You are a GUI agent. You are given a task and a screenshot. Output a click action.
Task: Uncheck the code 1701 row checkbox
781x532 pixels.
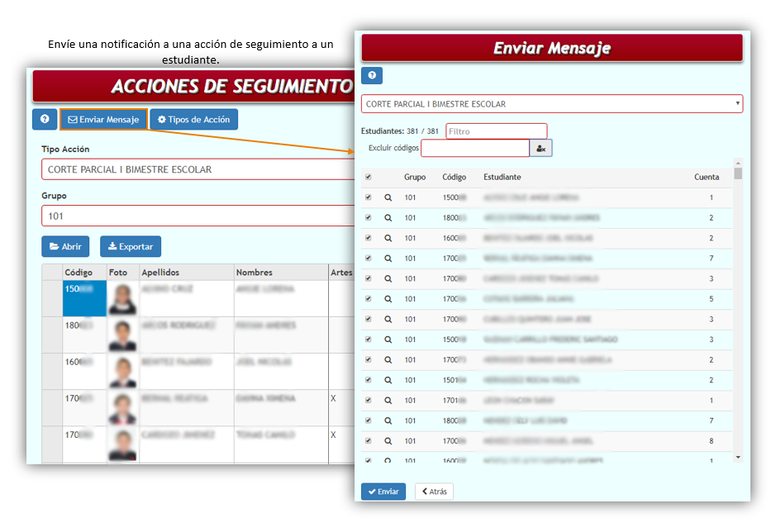[368, 400]
